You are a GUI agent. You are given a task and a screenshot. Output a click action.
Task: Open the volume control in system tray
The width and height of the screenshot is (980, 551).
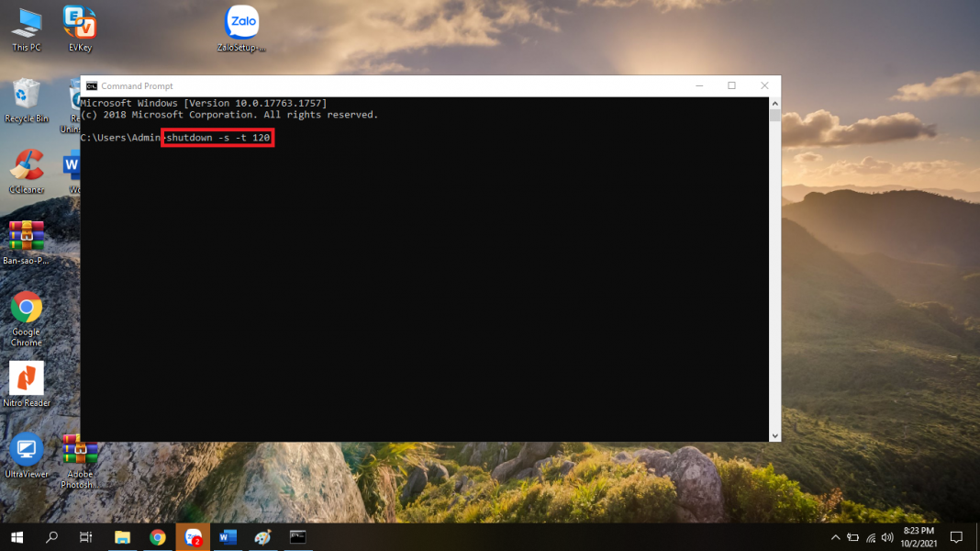887,537
